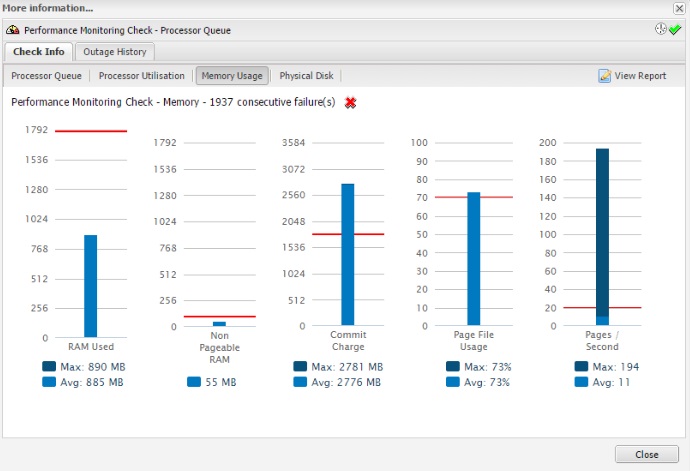Switch to the Physical Disk sub-tab
The image size is (690, 471).
point(308,76)
